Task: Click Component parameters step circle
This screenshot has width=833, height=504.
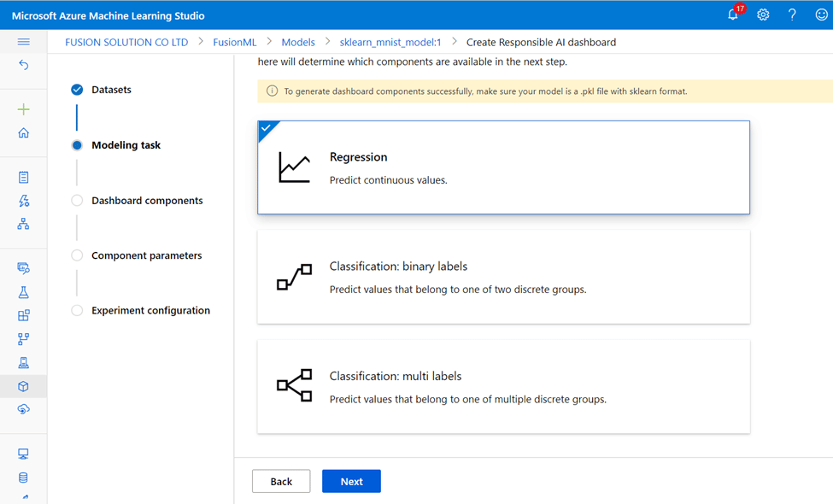Action: point(77,255)
